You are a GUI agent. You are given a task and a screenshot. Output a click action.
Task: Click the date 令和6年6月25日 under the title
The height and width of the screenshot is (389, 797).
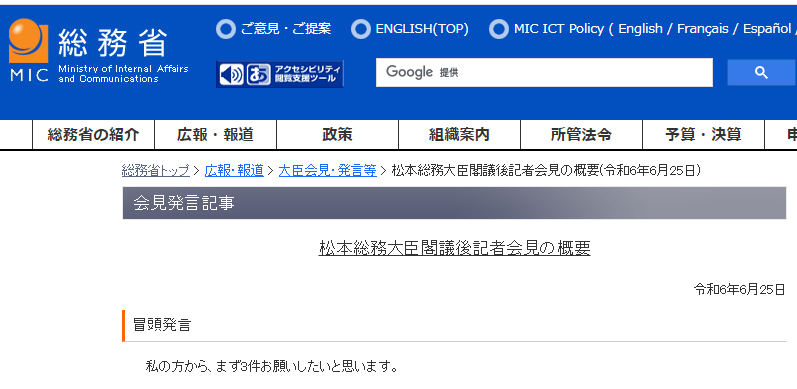coord(740,290)
